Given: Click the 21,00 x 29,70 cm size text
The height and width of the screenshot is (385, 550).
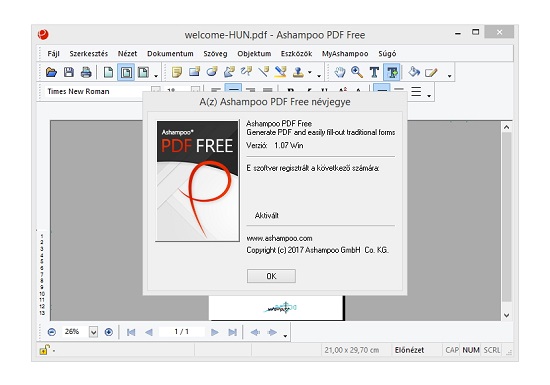Looking at the screenshot, I should pos(352,350).
